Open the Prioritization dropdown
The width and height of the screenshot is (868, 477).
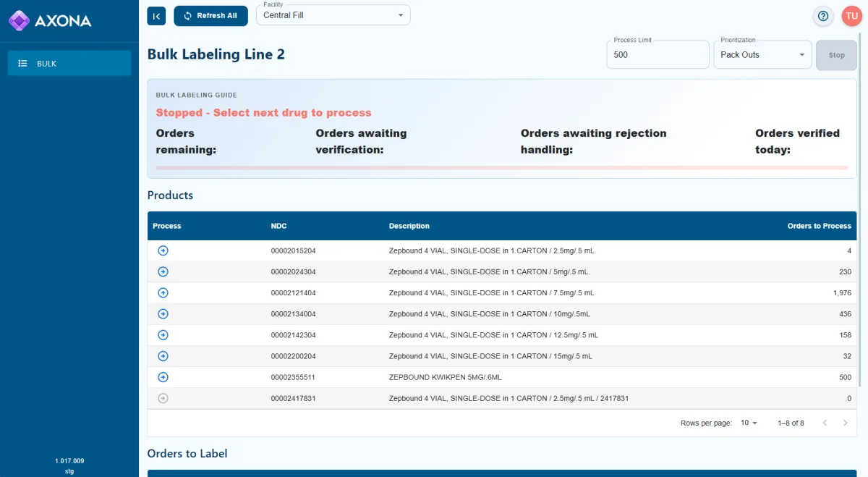click(x=762, y=55)
